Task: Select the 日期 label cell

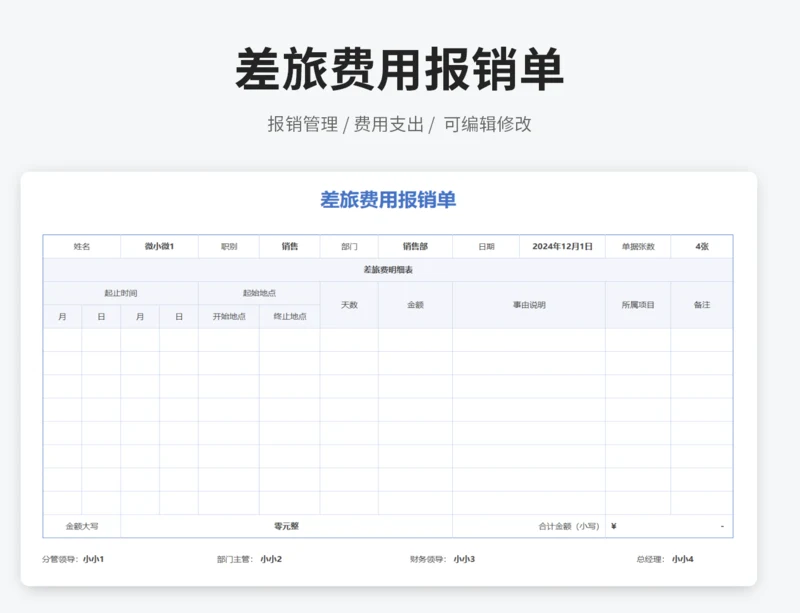Action: pos(486,247)
